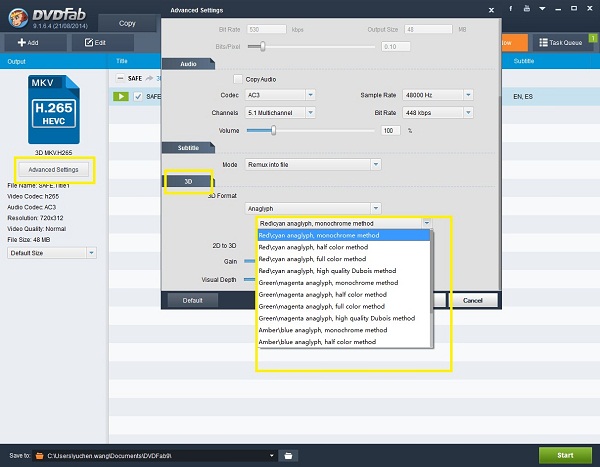Click the DVDFab mascot logo icon
The width and height of the screenshot is (600, 467).
(x=18, y=18)
